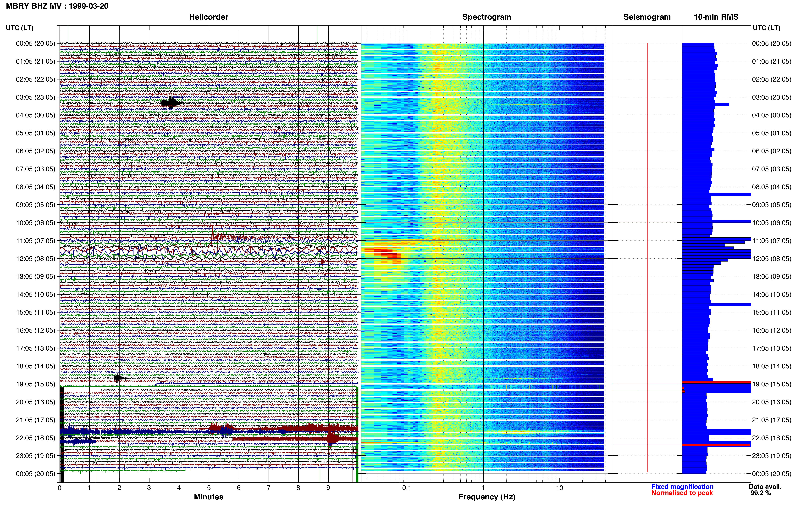Click the left '12:05 (08:05)' time label

pos(35,259)
